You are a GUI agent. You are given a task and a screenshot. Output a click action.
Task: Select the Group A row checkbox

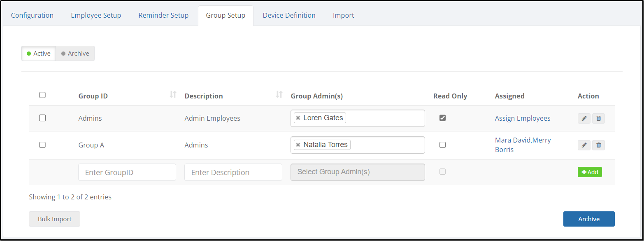point(42,145)
